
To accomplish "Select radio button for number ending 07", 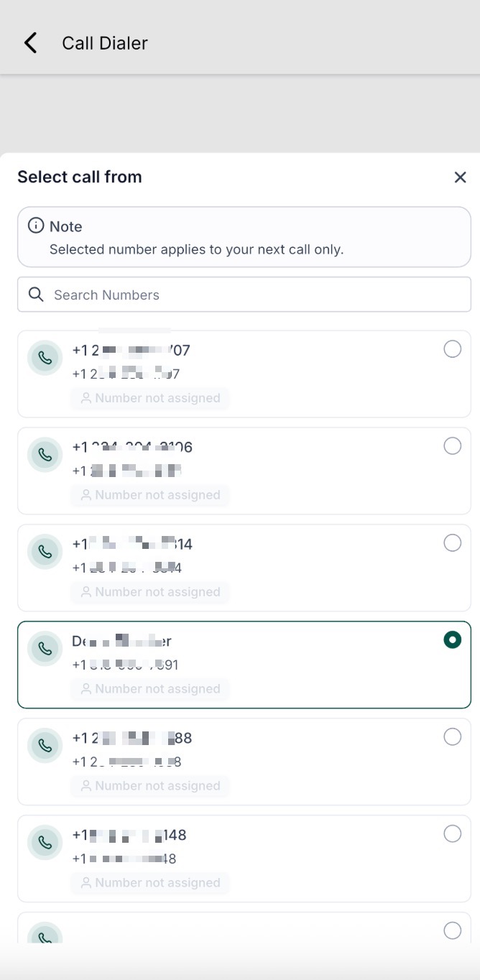I will click(453, 349).
